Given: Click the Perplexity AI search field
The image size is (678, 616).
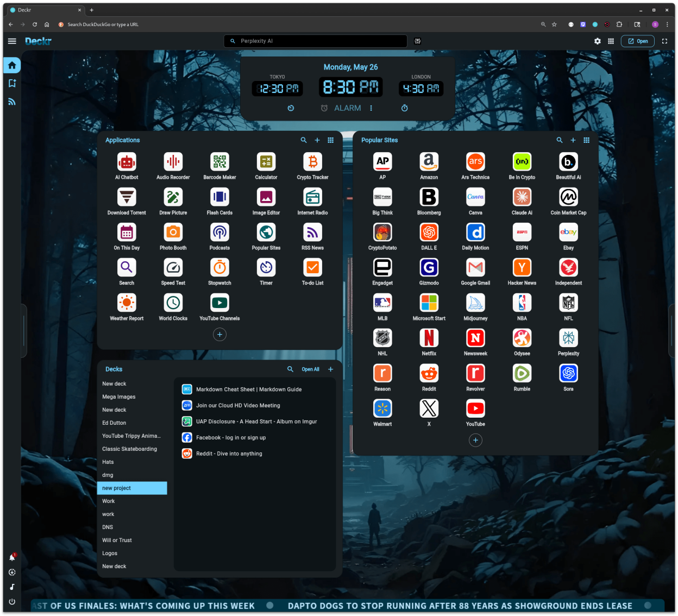Looking at the screenshot, I should (316, 41).
